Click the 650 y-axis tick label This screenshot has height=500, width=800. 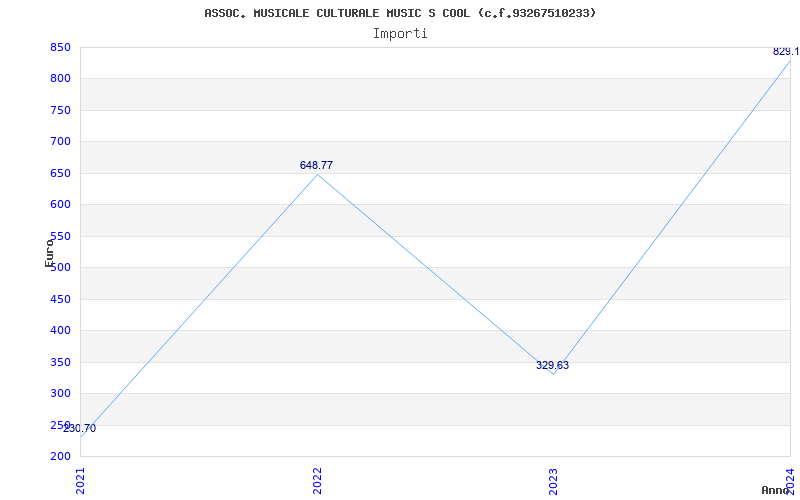[x=60, y=173]
